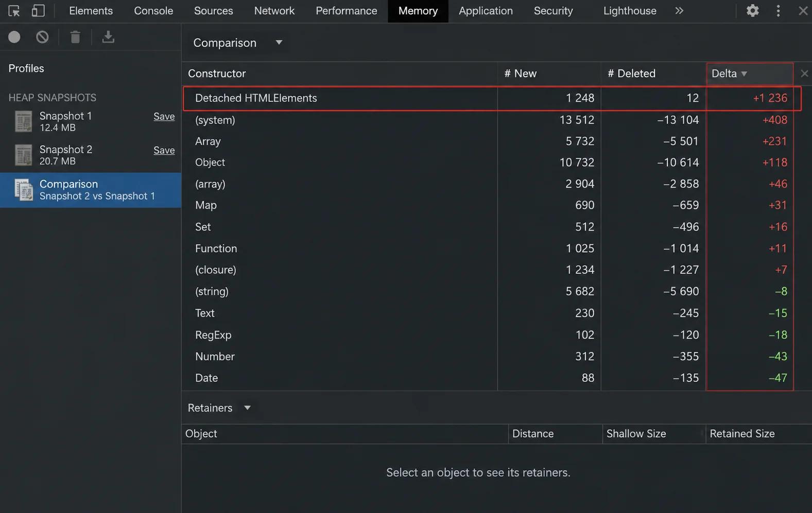Activate the inspect element picker icon

click(14, 11)
